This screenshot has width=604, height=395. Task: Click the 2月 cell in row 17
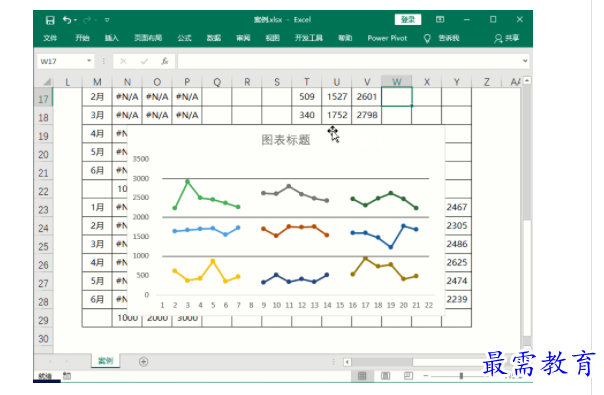click(97, 97)
